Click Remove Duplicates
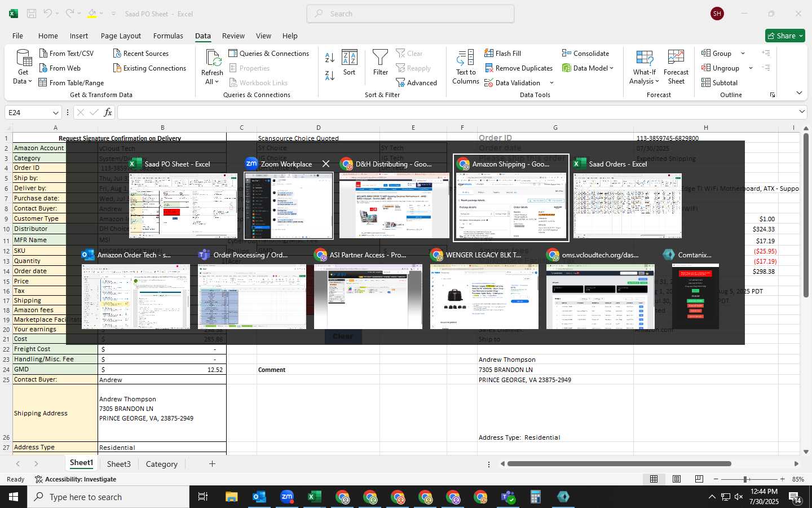The height and width of the screenshot is (508, 812). click(x=518, y=68)
